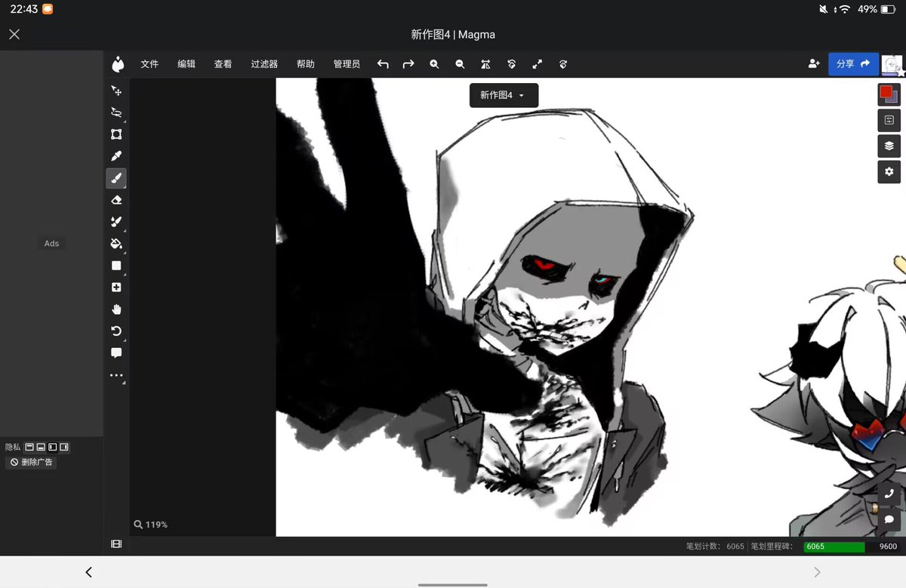Viewport: 906px width, 588px height.
Task: Click the first reset-rotation circular icon
Action: tap(511, 64)
